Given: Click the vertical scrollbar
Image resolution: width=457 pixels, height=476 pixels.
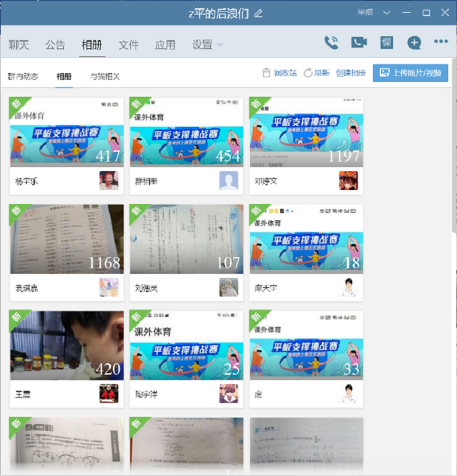Looking at the screenshot, I should (x=454, y=146).
